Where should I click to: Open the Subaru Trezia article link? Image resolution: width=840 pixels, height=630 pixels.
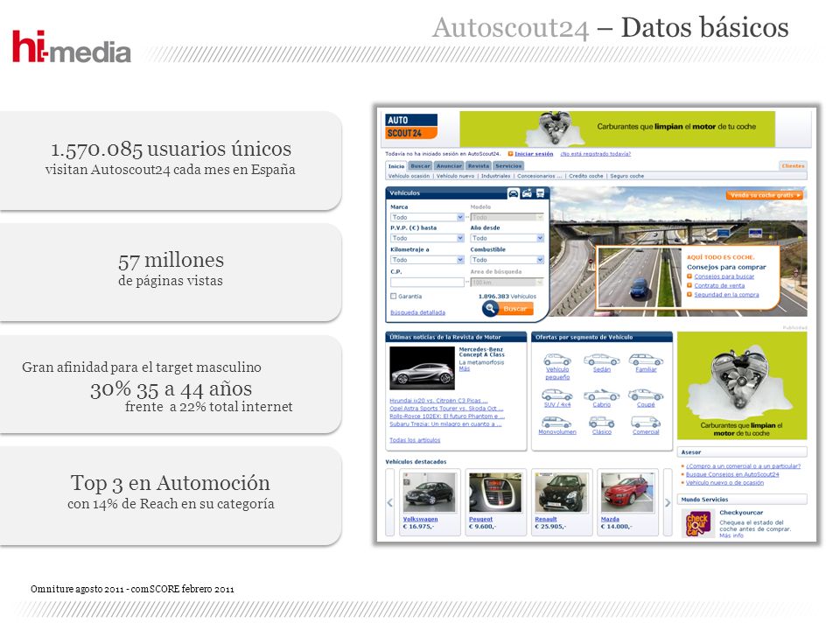[445, 424]
